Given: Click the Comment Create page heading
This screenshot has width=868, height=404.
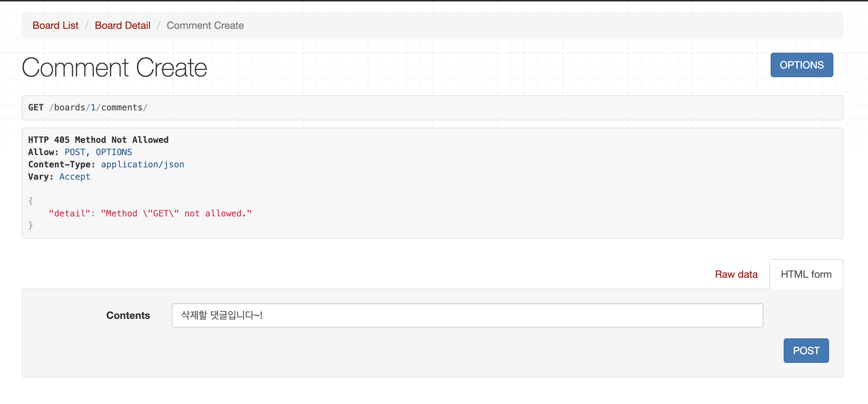Looking at the screenshot, I should pos(114,68).
